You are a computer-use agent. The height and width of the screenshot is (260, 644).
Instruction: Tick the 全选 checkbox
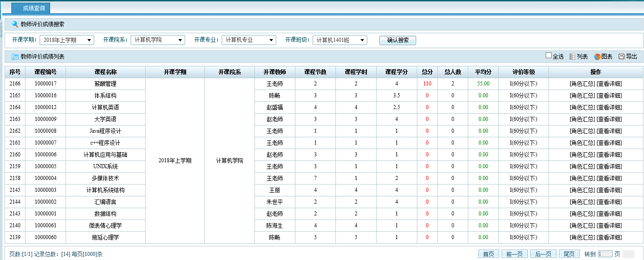548,55
